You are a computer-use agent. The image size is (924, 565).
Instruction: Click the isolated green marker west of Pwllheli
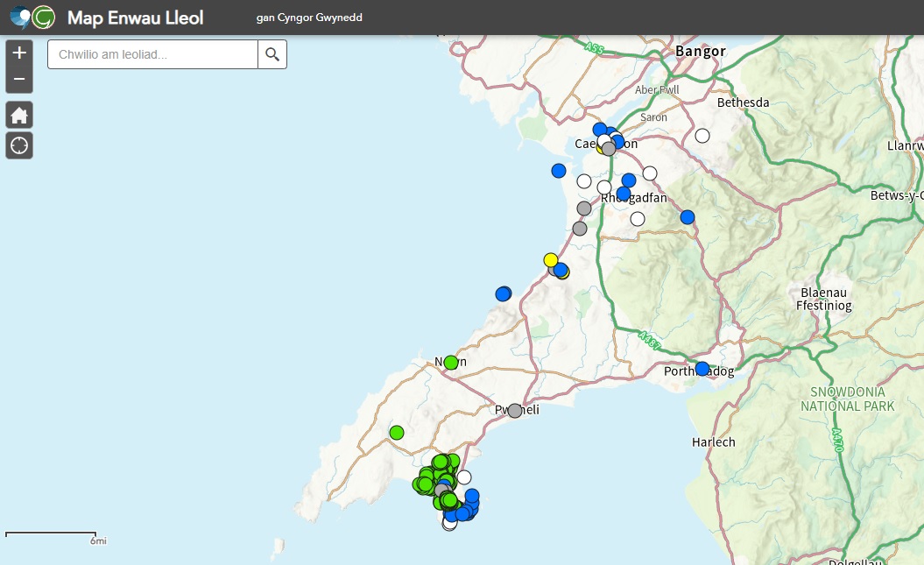(x=397, y=432)
